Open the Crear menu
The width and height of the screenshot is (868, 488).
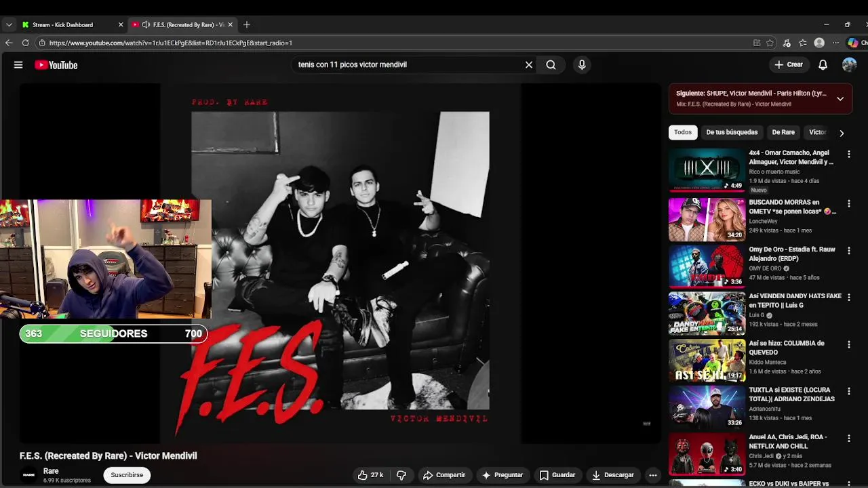789,65
